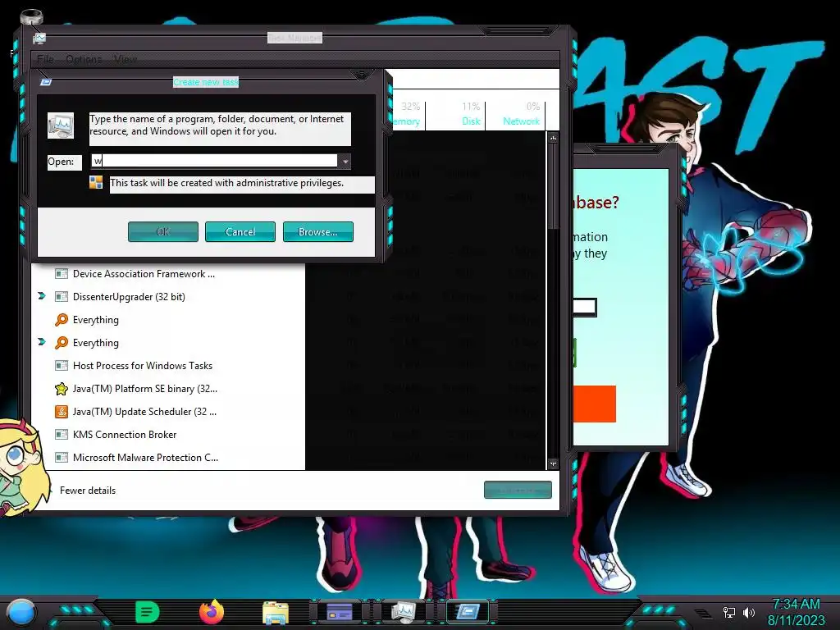Viewport: 840px width, 630px height.
Task: Switch to Create new task taskbar button
Action: pos(468,612)
